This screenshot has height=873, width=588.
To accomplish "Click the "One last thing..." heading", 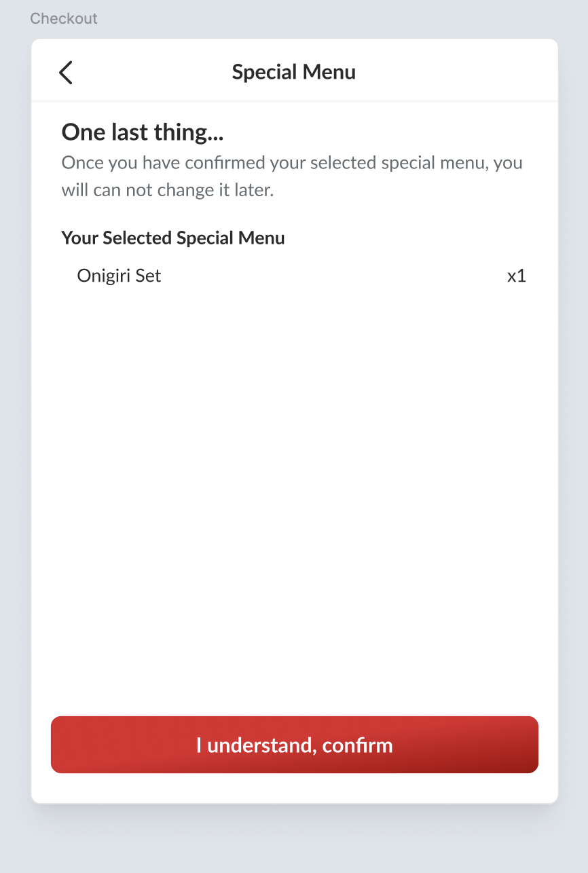I will click(x=143, y=132).
